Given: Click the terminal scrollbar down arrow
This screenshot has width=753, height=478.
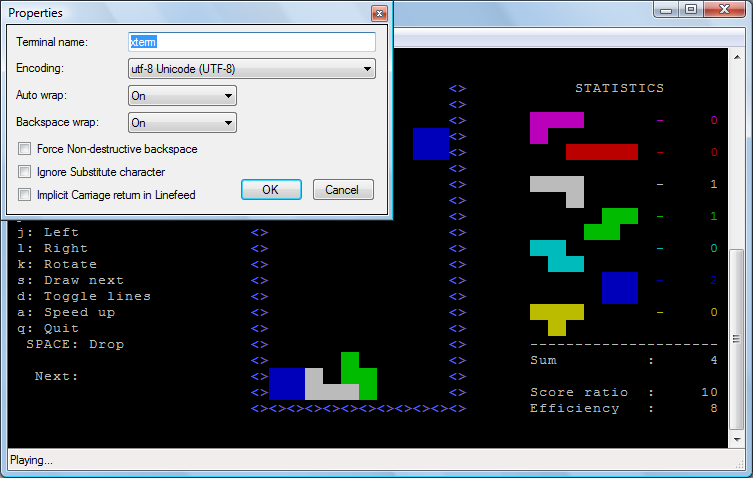Looking at the screenshot, I should (x=737, y=440).
